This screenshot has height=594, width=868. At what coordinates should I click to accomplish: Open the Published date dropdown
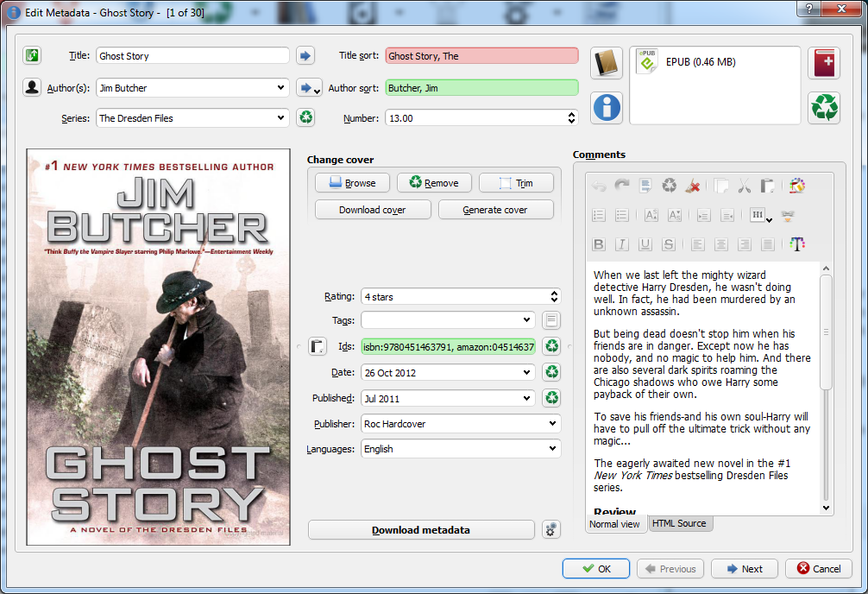pyautogui.click(x=526, y=398)
